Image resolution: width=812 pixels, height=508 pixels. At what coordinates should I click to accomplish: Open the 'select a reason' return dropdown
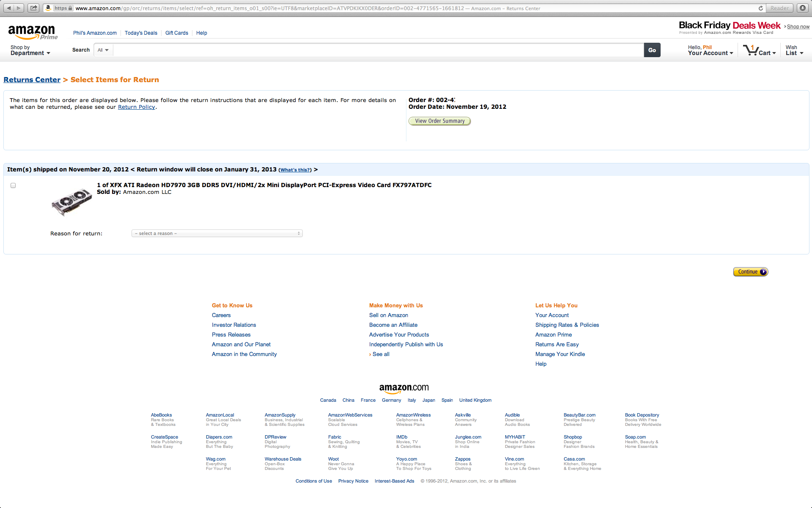(x=217, y=233)
